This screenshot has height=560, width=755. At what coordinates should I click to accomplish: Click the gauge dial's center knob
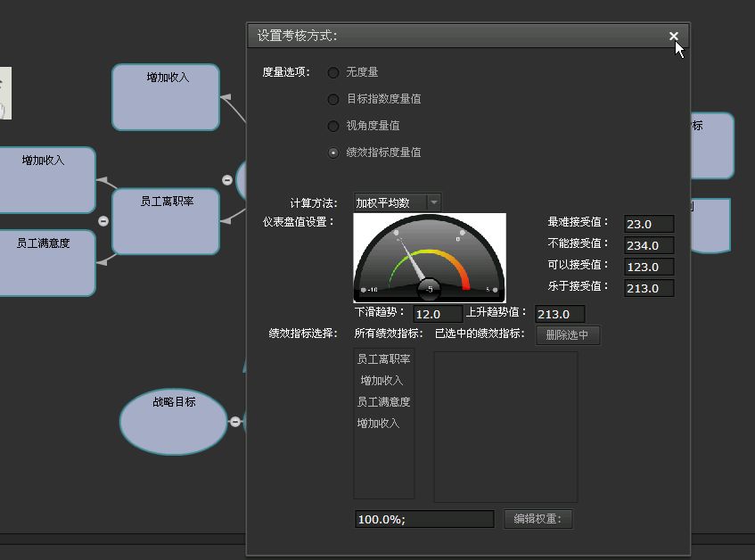429,289
